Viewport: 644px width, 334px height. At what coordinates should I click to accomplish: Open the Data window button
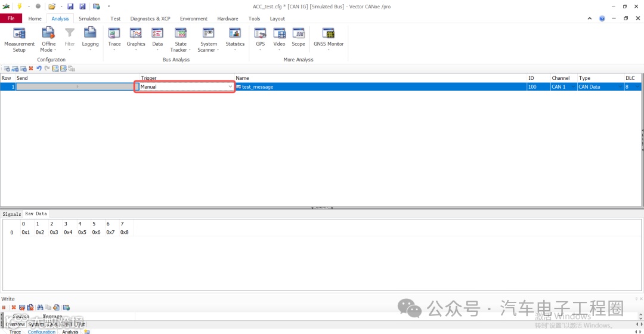(157, 39)
